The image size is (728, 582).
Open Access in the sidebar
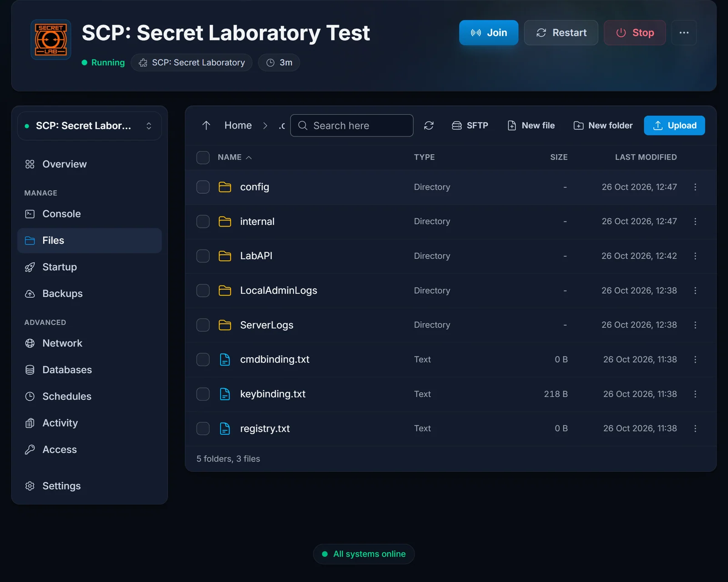(x=90, y=450)
